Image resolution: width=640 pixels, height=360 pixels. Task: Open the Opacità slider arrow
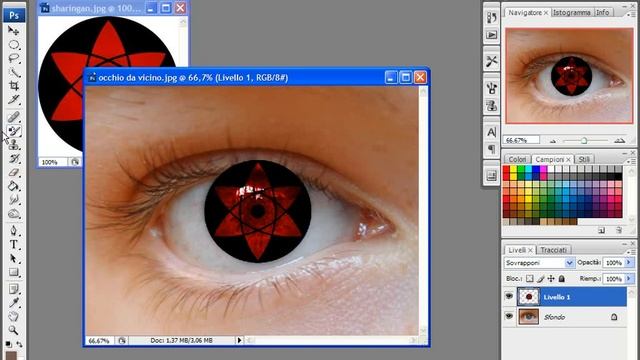tap(629, 262)
